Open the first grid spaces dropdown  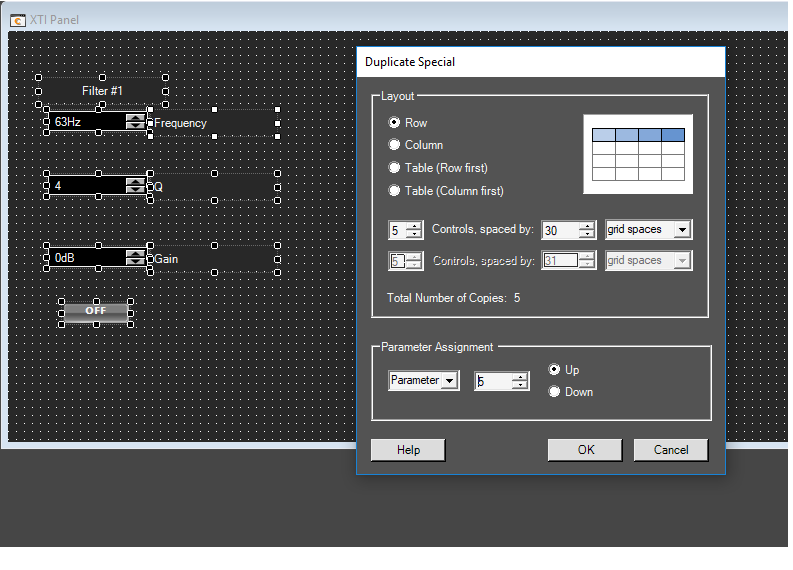coord(682,230)
